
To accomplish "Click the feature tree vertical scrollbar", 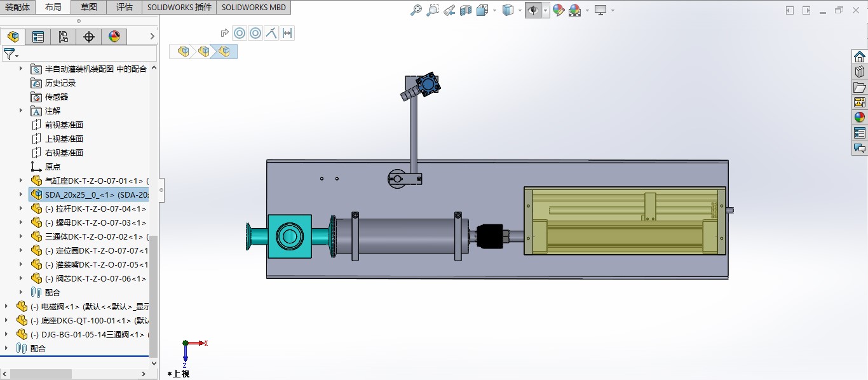I will click(x=153, y=295).
